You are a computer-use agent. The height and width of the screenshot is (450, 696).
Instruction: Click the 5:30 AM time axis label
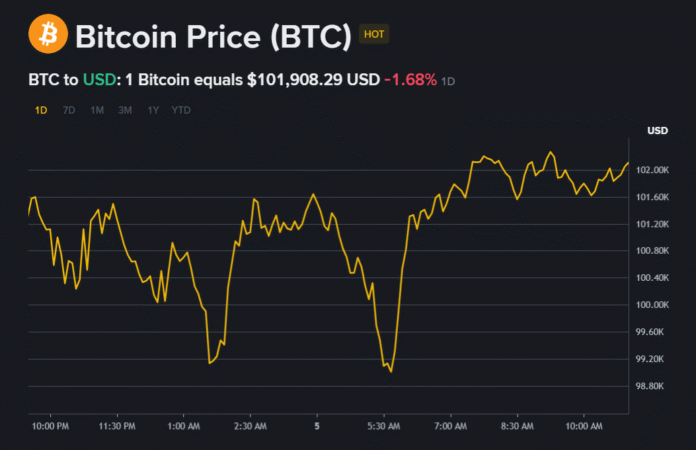[384, 427]
